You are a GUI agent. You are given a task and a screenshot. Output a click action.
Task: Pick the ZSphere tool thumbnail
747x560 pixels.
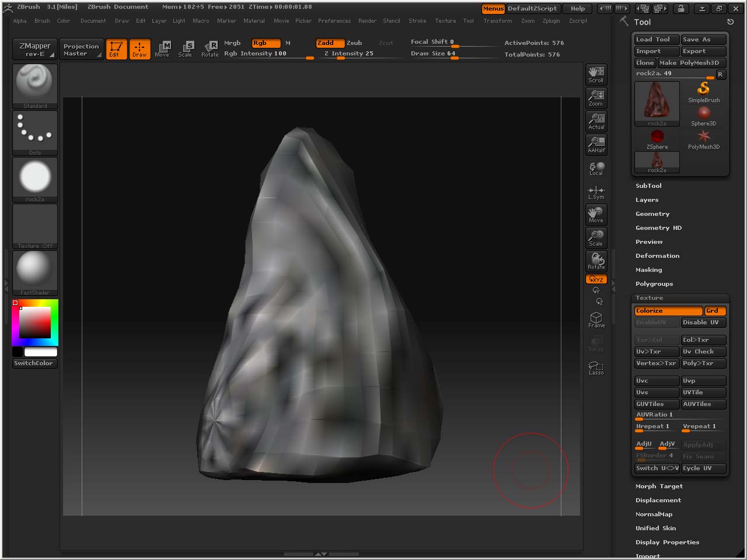[x=657, y=138]
